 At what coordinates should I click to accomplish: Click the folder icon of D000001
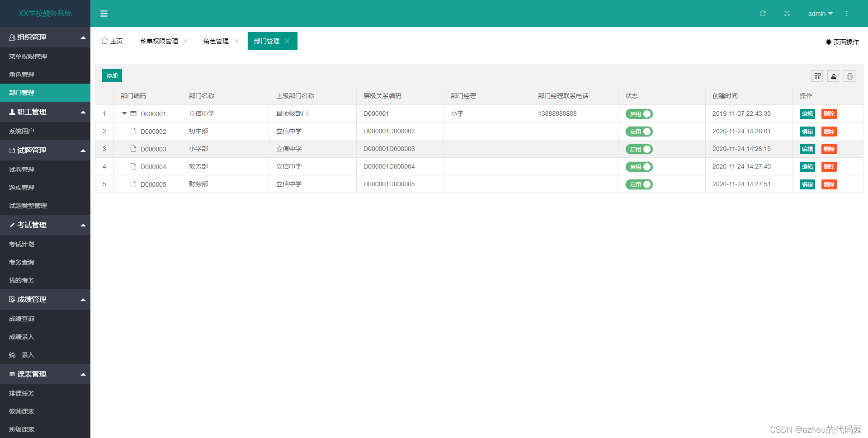[133, 113]
